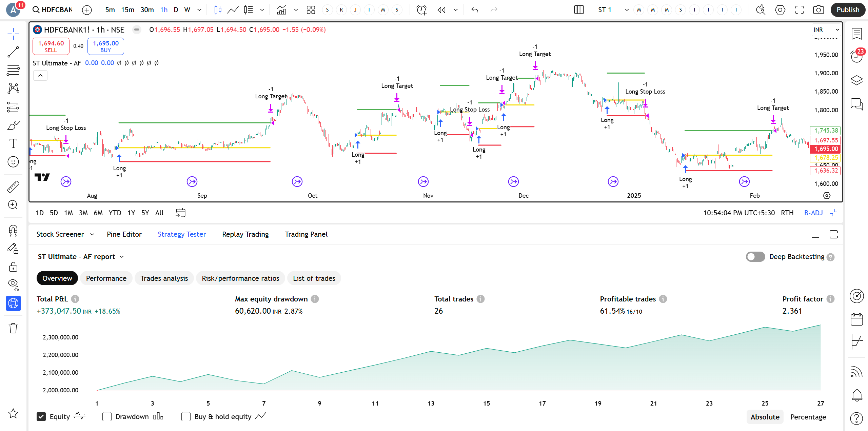Click the 1,694.60 SELL button
Viewport: 868px width, 431px height.
(51, 46)
